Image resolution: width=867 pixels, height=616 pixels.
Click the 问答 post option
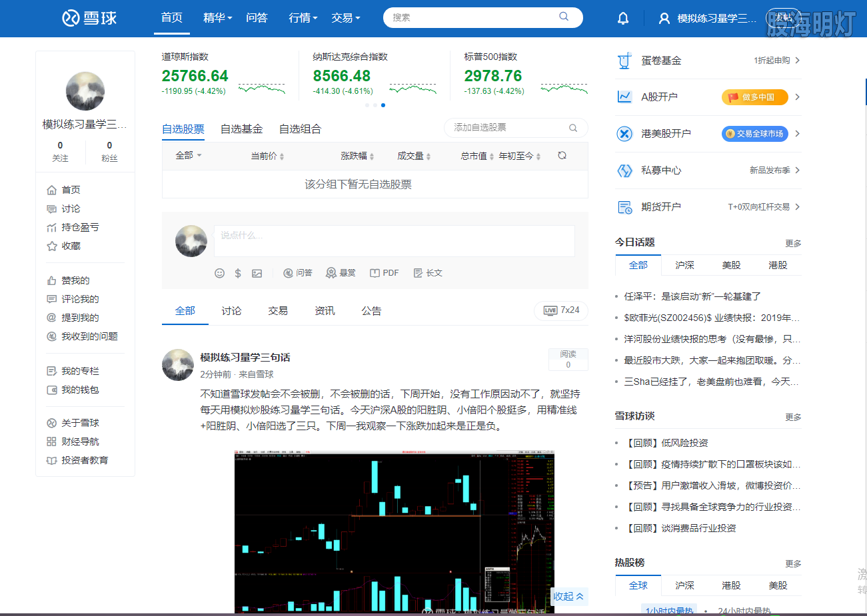[298, 273]
